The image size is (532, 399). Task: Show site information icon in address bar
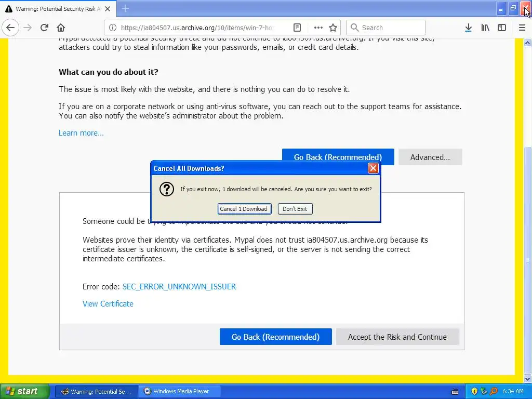coord(112,28)
